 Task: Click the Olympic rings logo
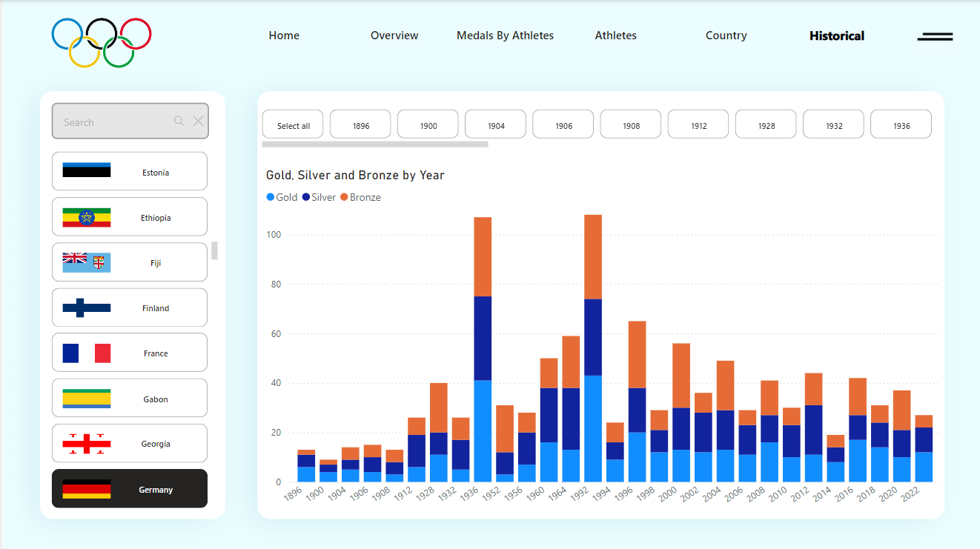(x=102, y=42)
